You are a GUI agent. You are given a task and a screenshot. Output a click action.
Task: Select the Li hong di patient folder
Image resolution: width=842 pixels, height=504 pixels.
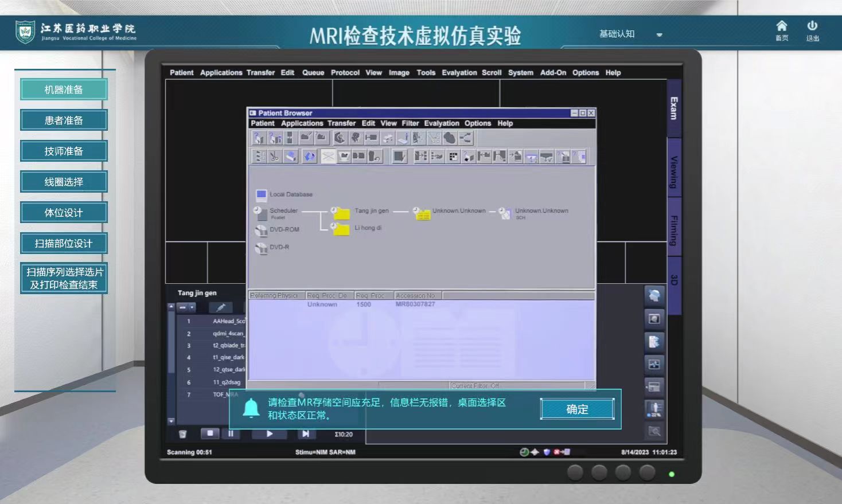pos(342,229)
